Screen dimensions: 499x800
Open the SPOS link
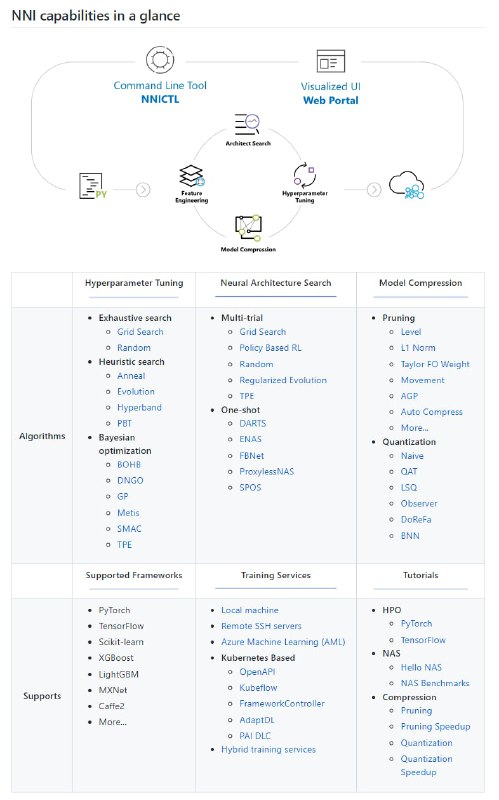(250, 487)
